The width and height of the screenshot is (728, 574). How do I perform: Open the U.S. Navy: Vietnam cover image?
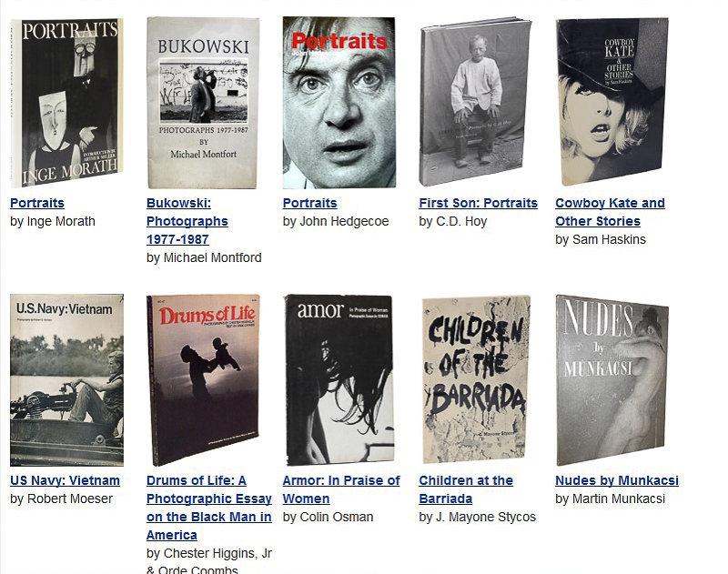[66, 380]
